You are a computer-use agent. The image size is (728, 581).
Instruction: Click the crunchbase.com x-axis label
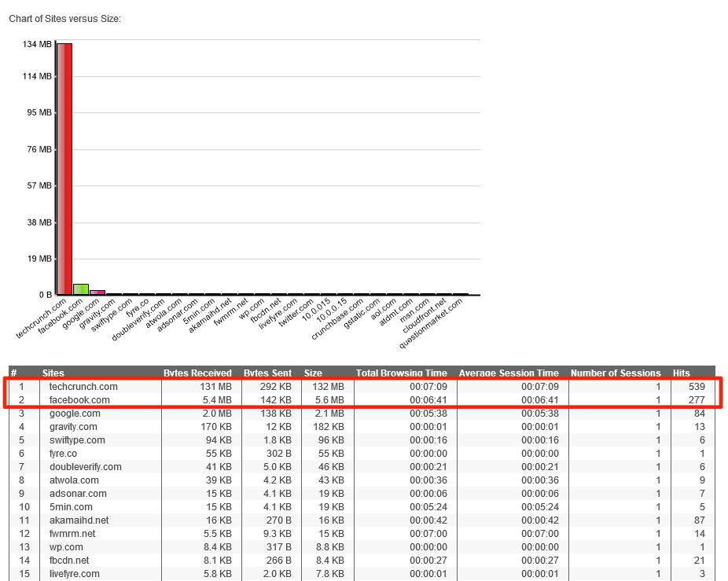point(337,318)
